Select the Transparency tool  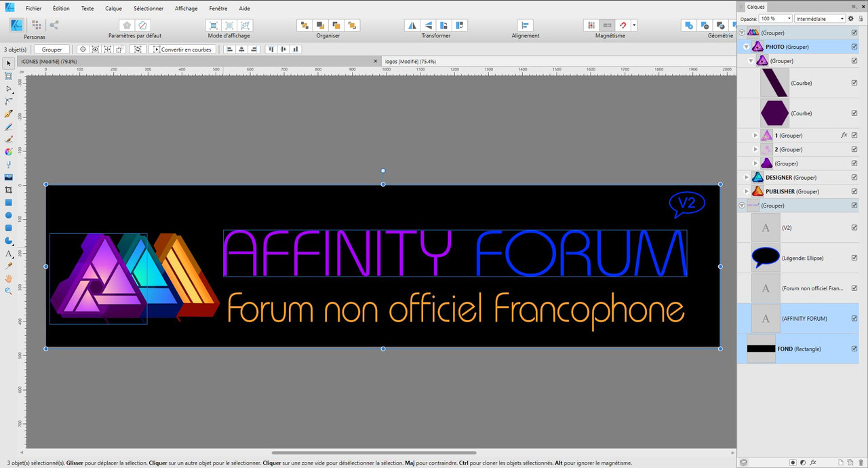pyautogui.click(x=9, y=164)
